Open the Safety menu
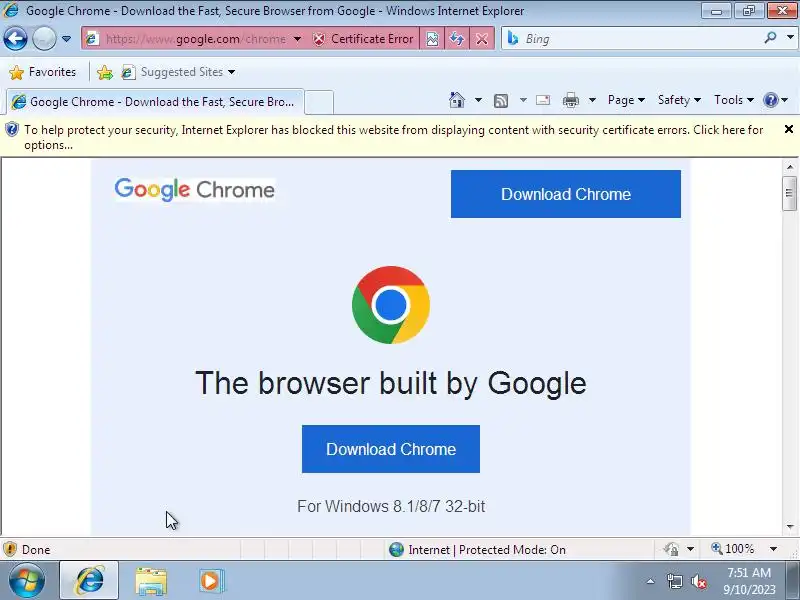The image size is (800, 600). [679, 100]
